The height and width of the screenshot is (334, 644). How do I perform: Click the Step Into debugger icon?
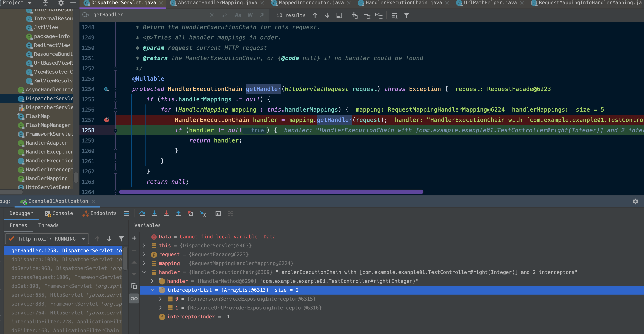click(154, 214)
